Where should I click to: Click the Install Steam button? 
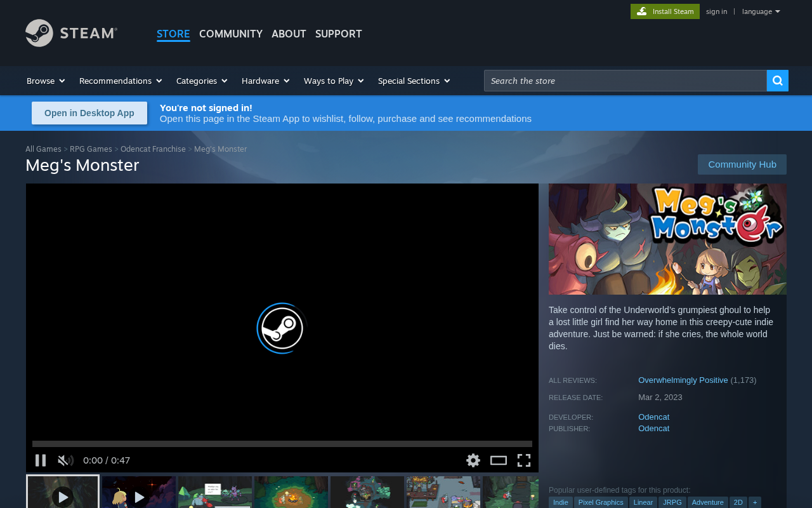(665, 11)
